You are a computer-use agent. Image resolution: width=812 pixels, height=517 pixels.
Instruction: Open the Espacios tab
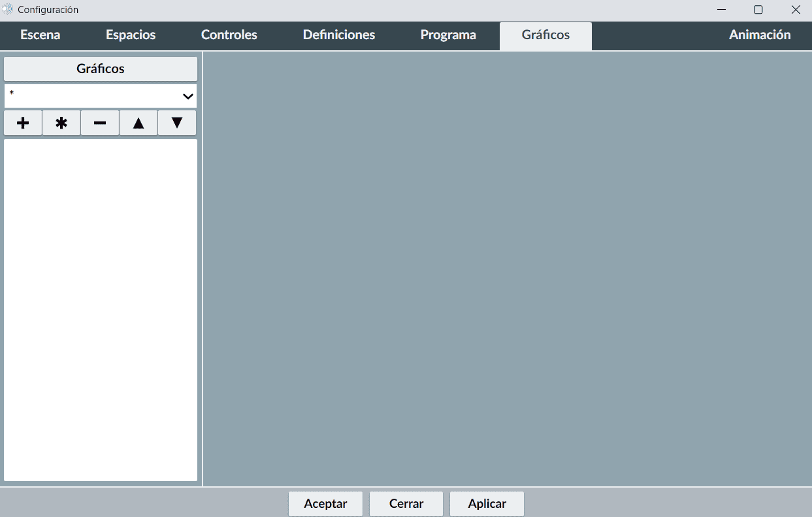(x=131, y=35)
